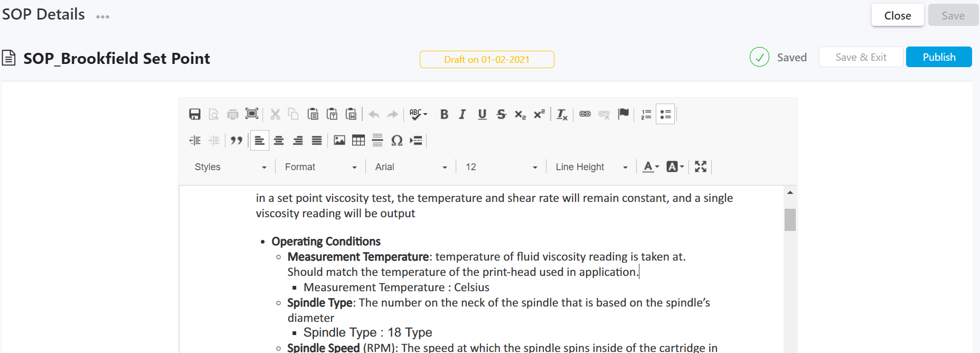Image resolution: width=980 pixels, height=353 pixels.
Task: Click 'Measurement Temperature : Celsius' line
Action: [396, 287]
